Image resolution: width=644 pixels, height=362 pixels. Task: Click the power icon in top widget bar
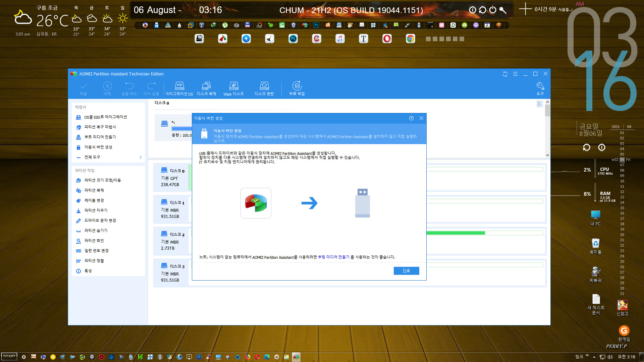(493, 10)
